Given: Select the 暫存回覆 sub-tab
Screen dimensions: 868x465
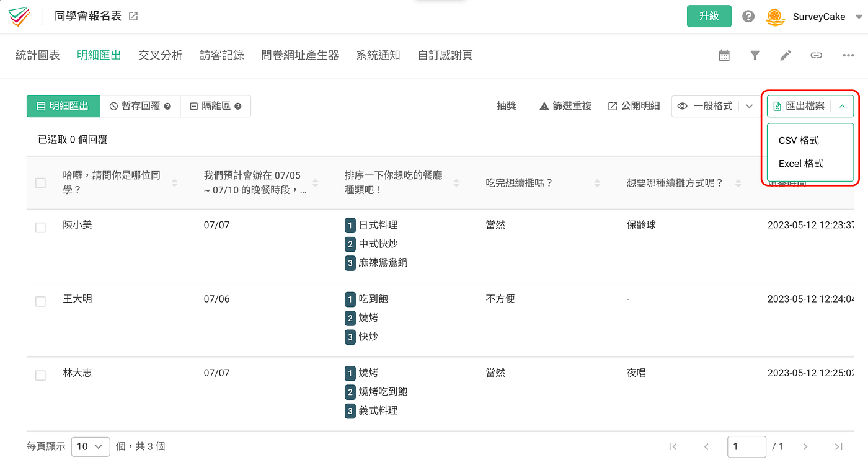Looking at the screenshot, I should (140, 106).
